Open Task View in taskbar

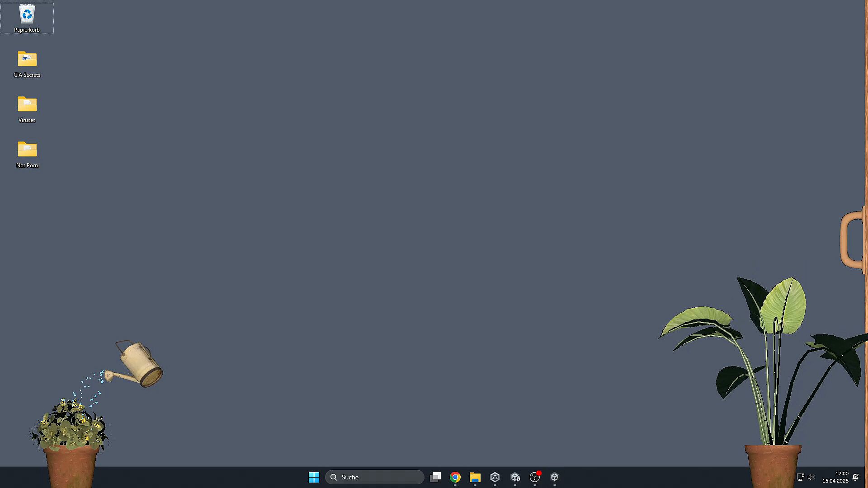click(435, 477)
